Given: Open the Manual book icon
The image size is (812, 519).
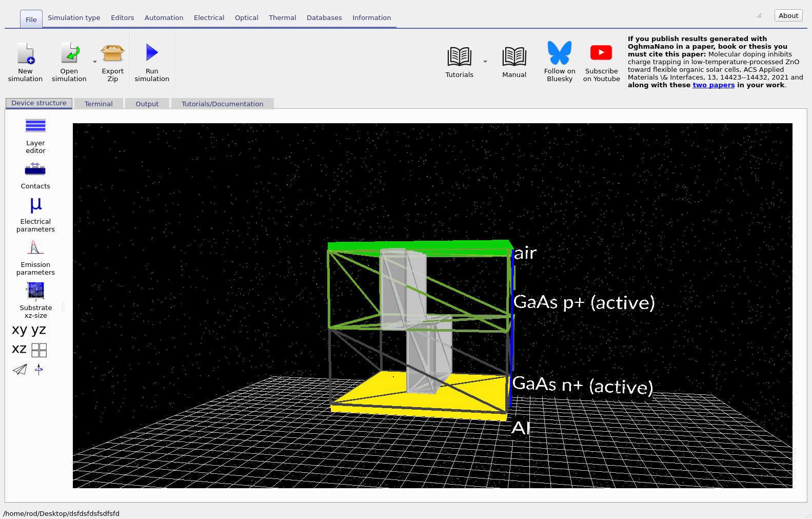Looking at the screenshot, I should coord(514,56).
